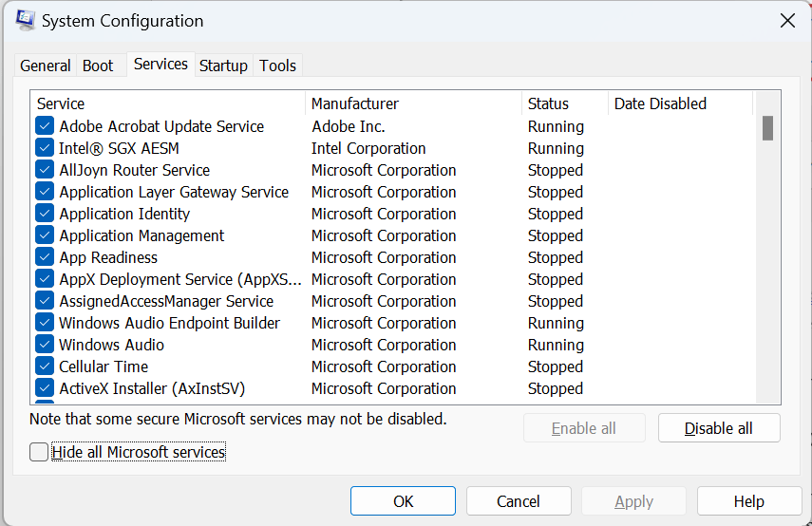This screenshot has width=812, height=526.
Task: Click the Apply button
Action: coord(633,500)
